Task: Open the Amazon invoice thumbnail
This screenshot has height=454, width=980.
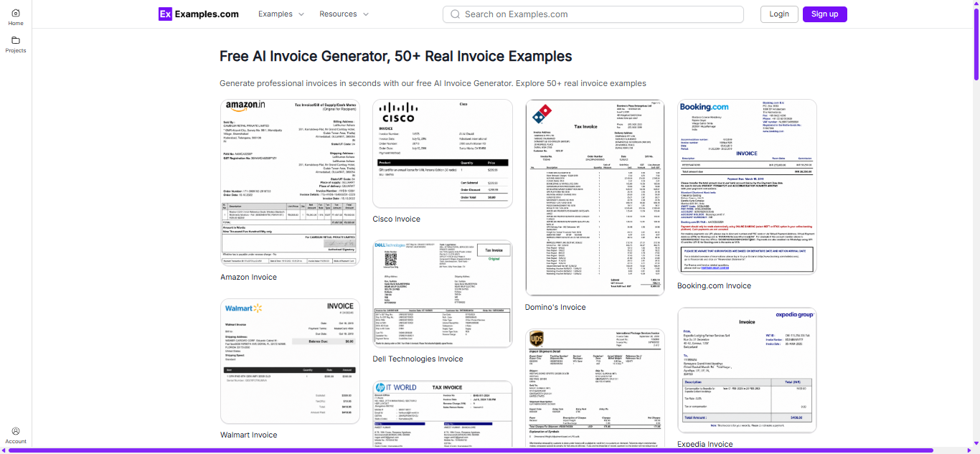Action: tap(290, 183)
